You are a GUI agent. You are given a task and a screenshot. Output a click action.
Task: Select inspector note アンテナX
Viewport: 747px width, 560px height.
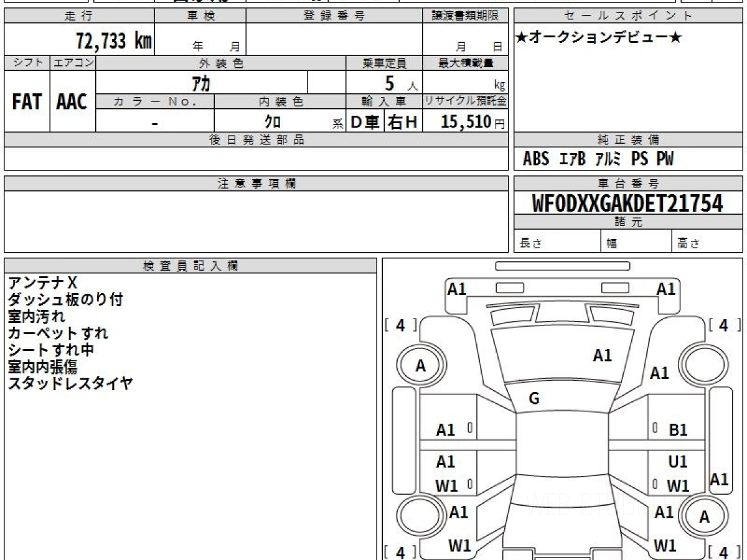(x=43, y=283)
